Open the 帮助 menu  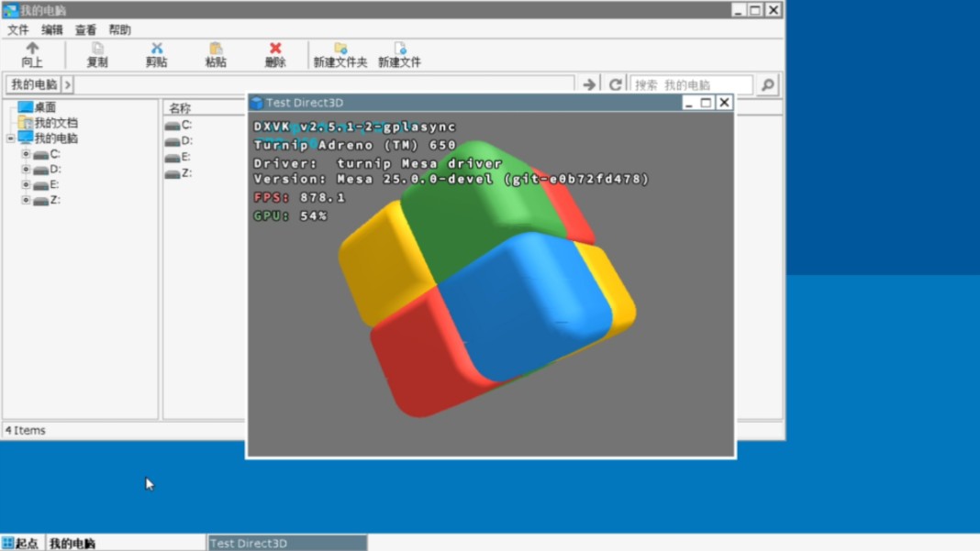pos(119,29)
